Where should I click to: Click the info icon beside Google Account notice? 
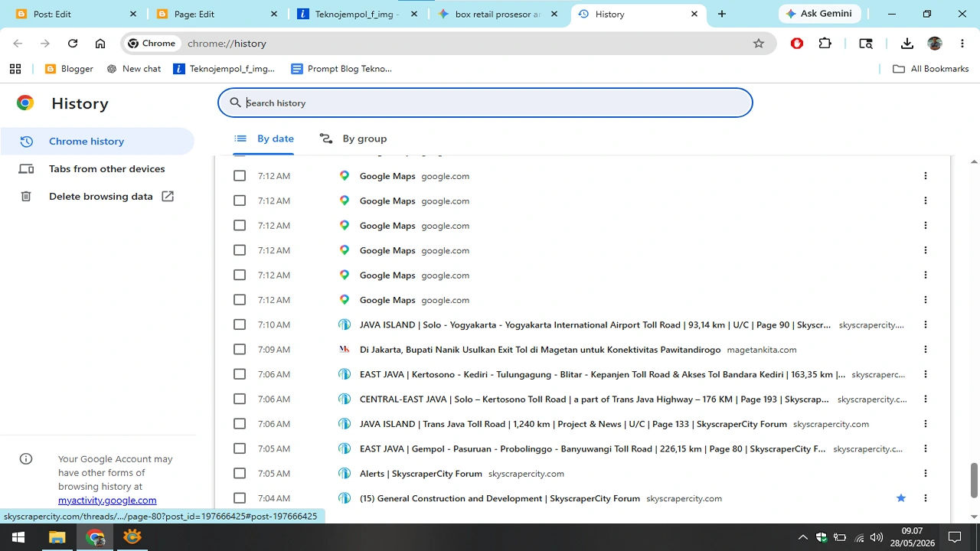pyautogui.click(x=26, y=459)
